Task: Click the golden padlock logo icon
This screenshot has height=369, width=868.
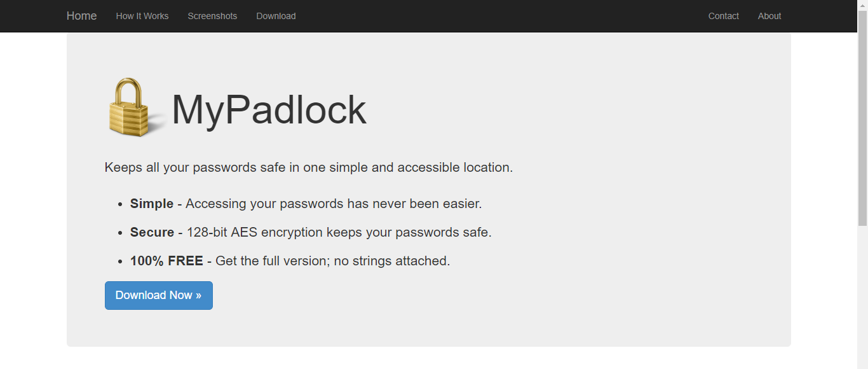Action: click(135, 107)
